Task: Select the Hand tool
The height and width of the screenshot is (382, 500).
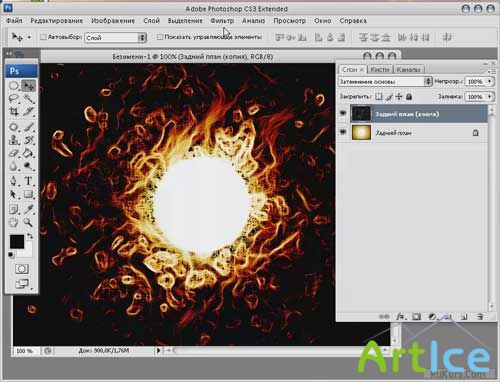Action: [13, 222]
